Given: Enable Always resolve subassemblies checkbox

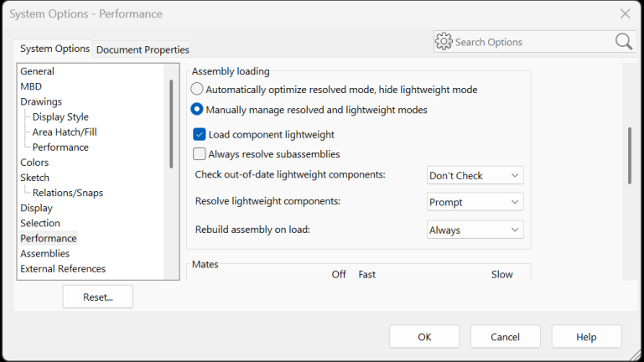Looking at the screenshot, I should (x=200, y=154).
